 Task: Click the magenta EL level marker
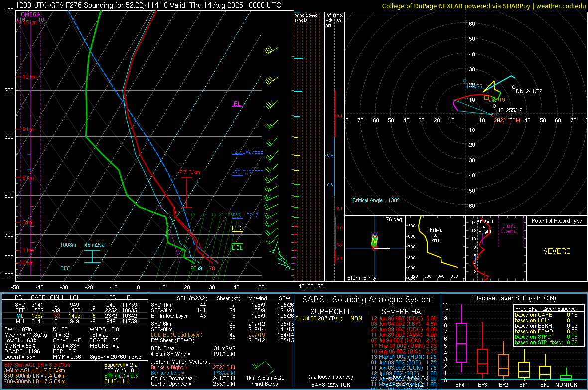(237, 104)
